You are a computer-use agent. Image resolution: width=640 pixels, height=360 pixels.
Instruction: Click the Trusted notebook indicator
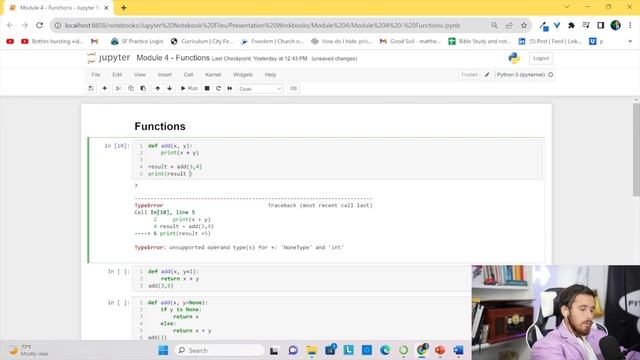tap(469, 75)
